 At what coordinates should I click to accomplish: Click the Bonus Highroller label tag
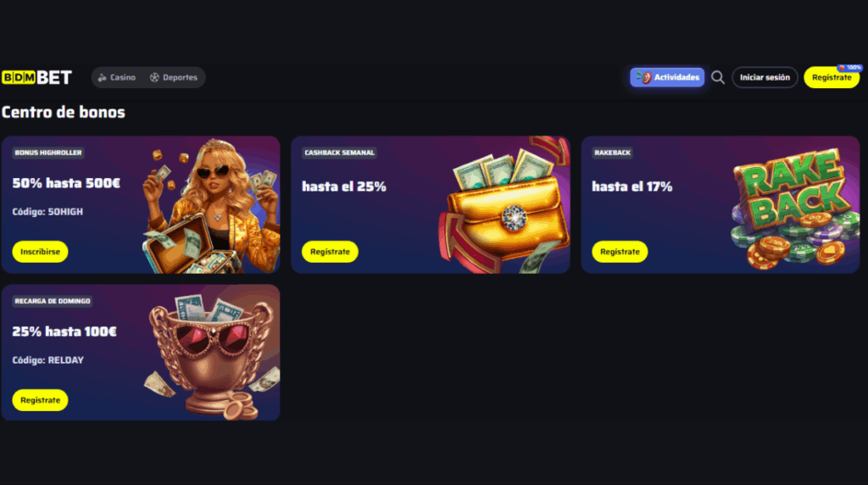(48, 153)
